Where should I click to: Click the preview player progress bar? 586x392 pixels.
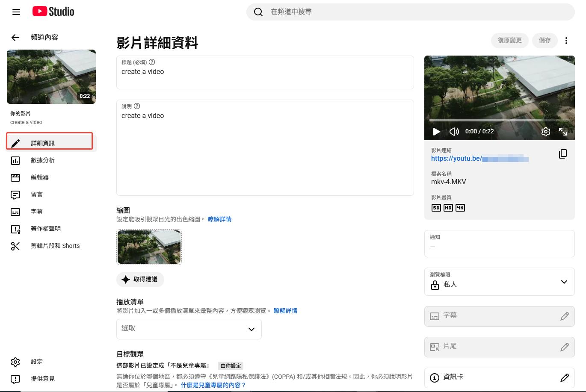pyautogui.click(x=500, y=120)
